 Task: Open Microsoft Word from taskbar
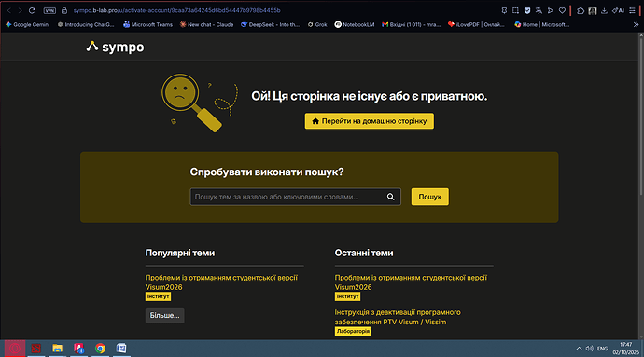(121, 349)
